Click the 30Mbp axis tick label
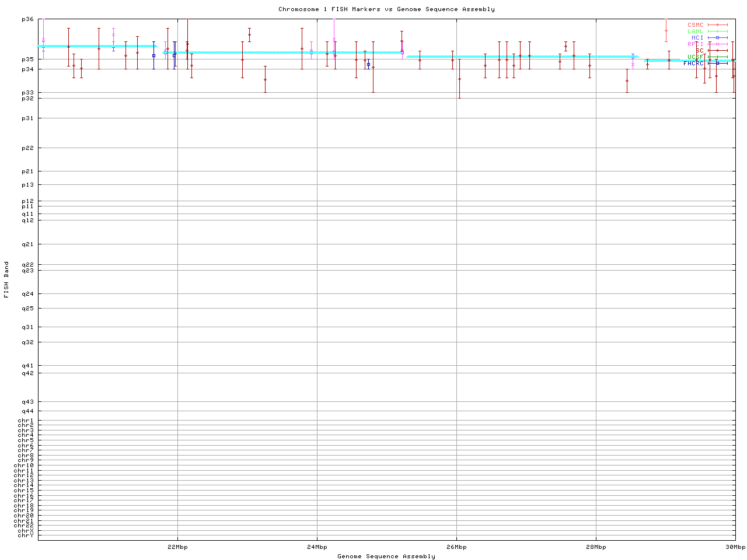This screenshot has width=747, height=560. coord(735,547)
